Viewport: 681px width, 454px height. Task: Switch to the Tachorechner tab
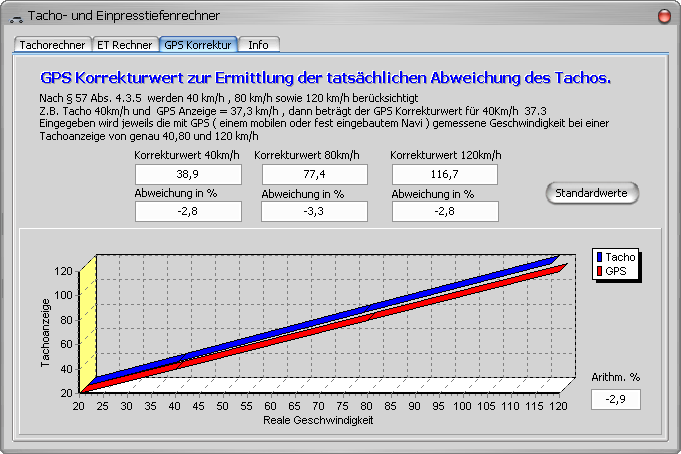53,45
